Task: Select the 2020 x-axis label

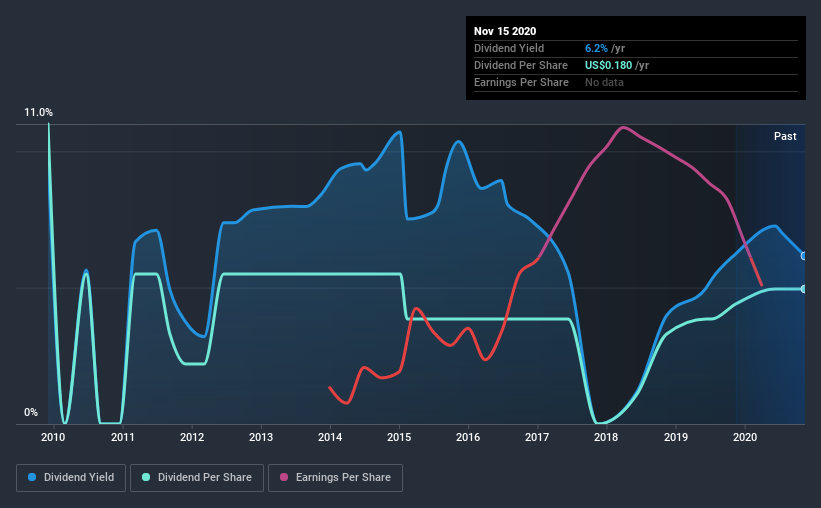Action: (x=745, y=437)
